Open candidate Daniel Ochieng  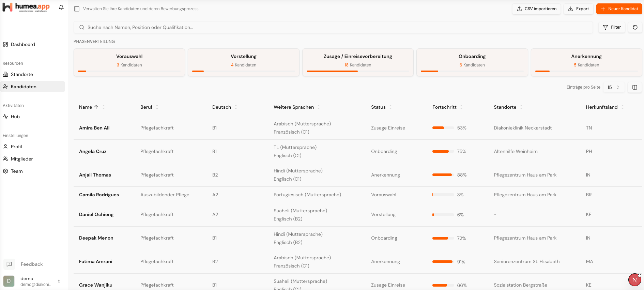click(x=96, y=214)
